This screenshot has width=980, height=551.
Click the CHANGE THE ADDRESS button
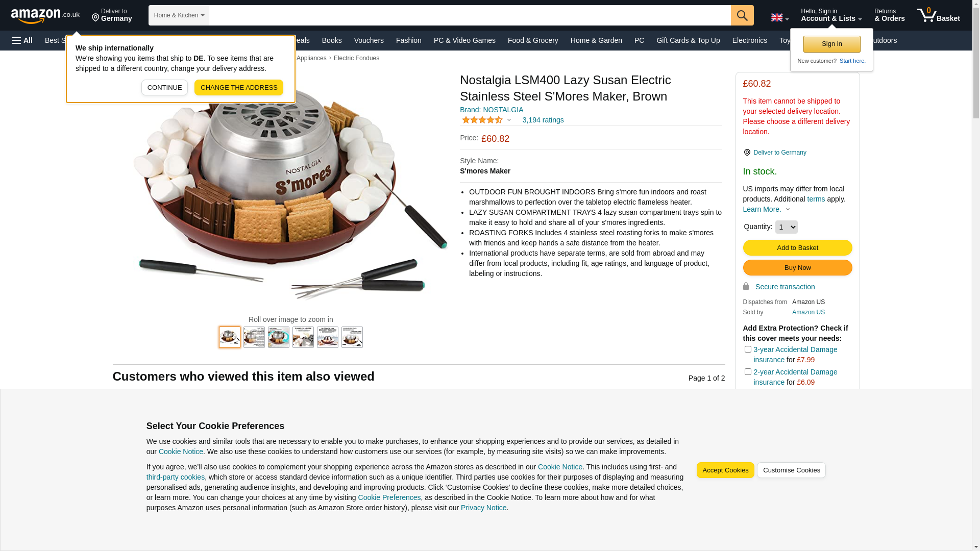point(239,88)
